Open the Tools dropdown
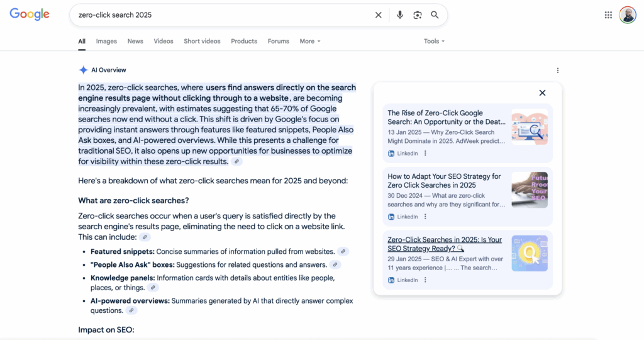The width and height of the screenshot is (644, 340). pyautogui.click(x=434, y=41)
